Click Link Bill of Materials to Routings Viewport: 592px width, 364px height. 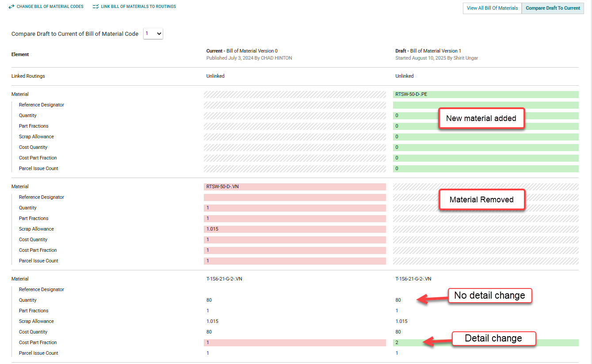tap(138, 7)
